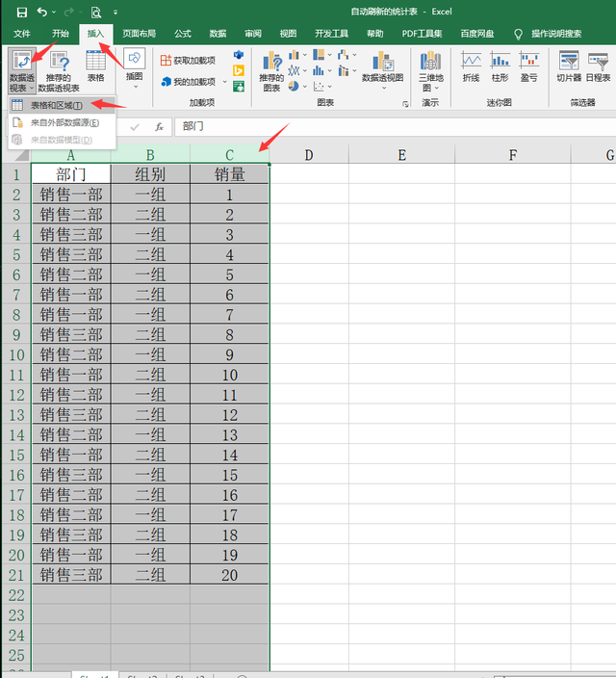Click the Undo arrow icon
The image size is (616, 678).
click(42, 13)
